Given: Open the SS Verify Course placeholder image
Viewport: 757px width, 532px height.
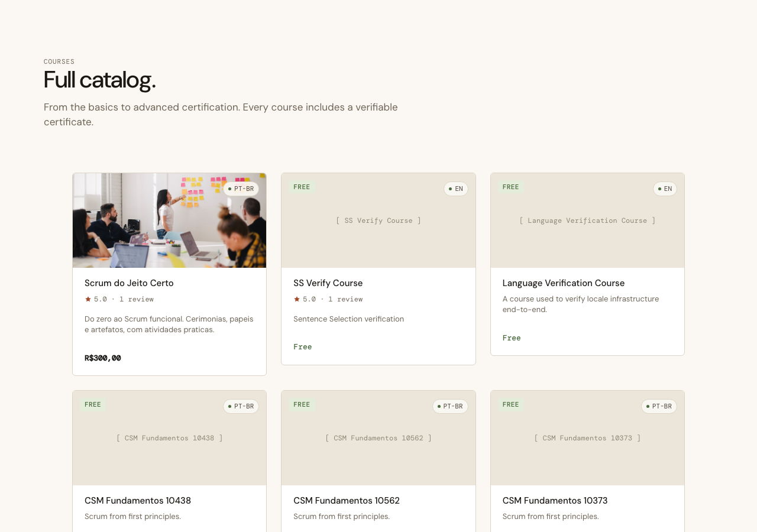Looking at the screenshot, I should (378, 220).
